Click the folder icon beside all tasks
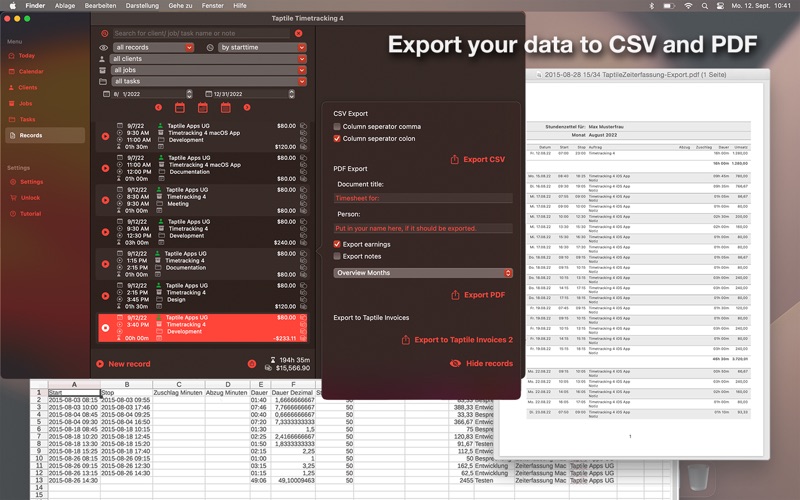 pos(103,81)
